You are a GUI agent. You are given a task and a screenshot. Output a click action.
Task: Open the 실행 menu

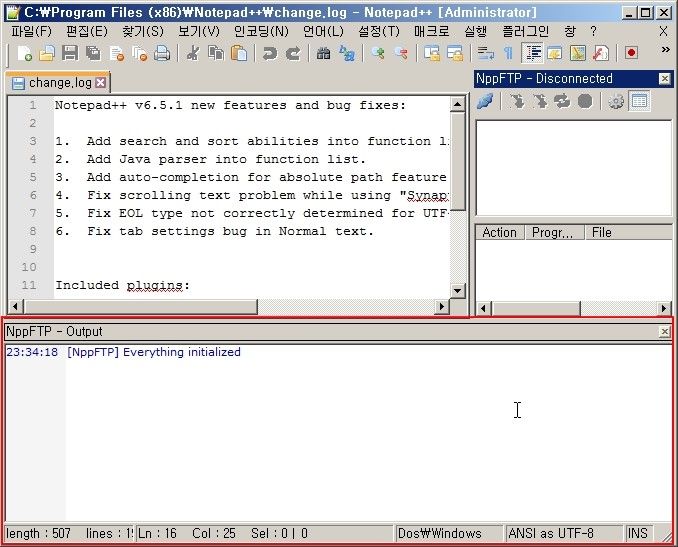476,31
